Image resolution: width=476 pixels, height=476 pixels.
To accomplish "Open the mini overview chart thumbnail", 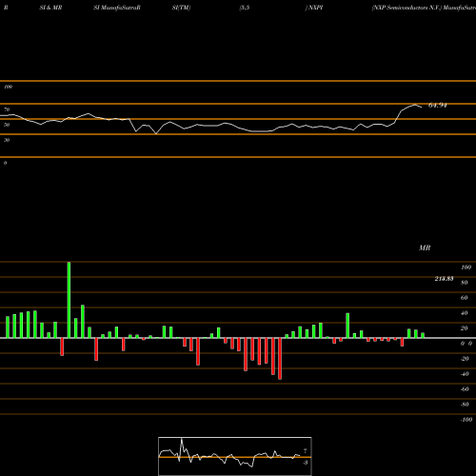I will [x=235, y=456].
